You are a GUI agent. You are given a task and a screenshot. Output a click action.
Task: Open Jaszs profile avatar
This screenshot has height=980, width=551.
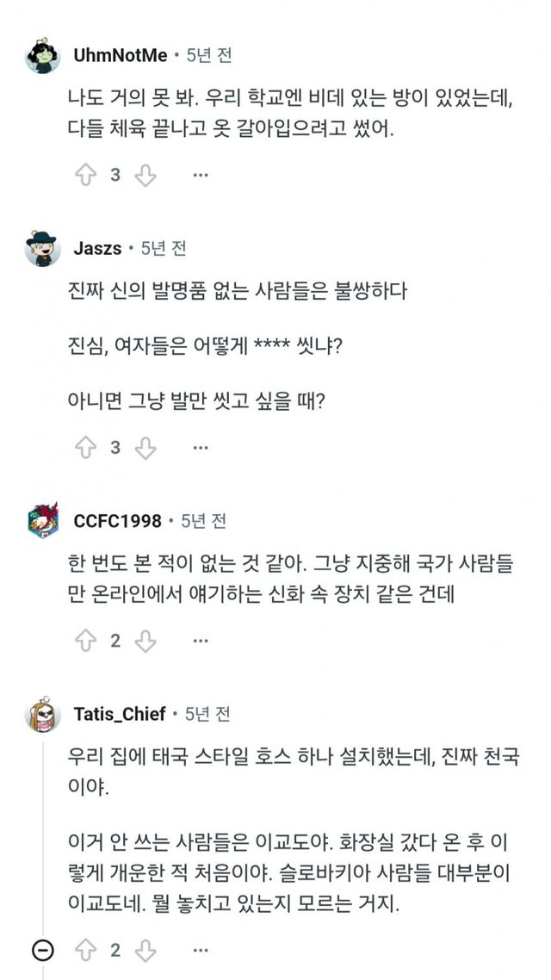click(x=43, y=249)
